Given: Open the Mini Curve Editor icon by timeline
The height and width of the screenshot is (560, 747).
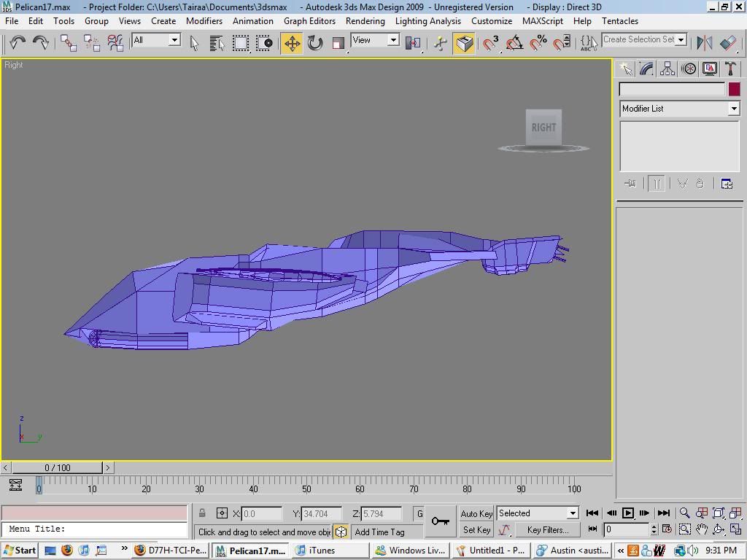Looking at the screenshot, I should (16, 485).
